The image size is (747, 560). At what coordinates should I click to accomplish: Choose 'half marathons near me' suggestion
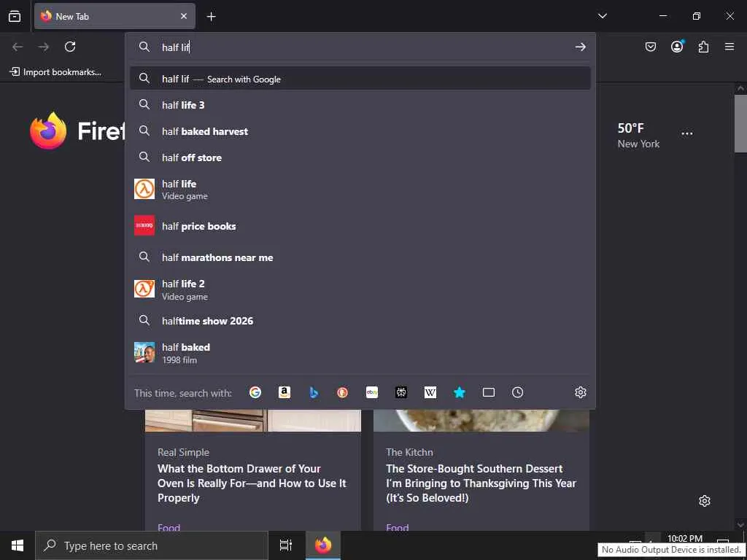click(360, 257)
